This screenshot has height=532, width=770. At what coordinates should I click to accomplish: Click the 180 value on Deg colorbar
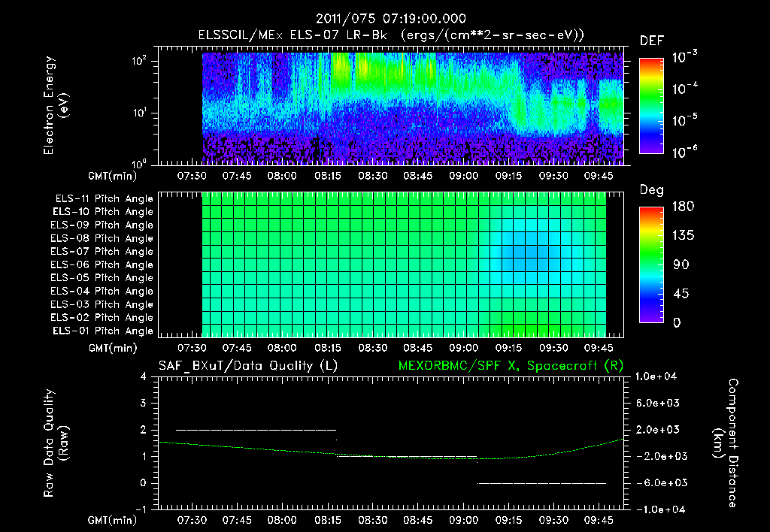pyautogui.click(x=683, y=207)
